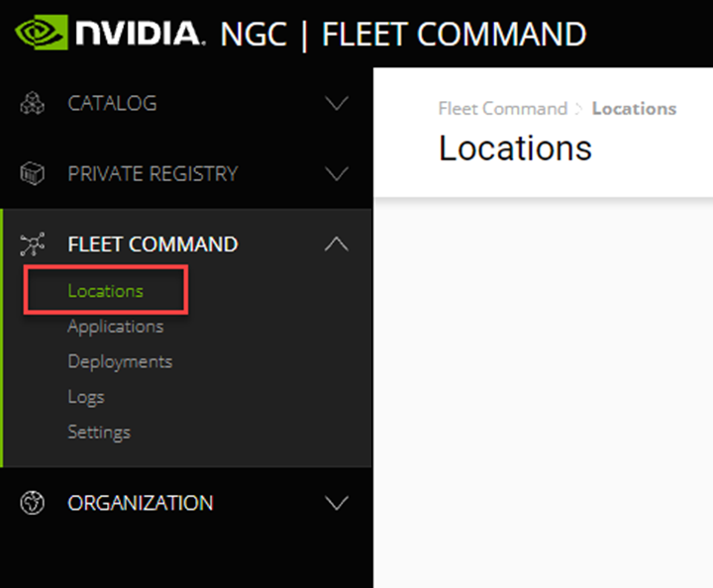Expand the Catalog section chevron
The width and height of the screenshot is (713, 588).
point(337,104)
